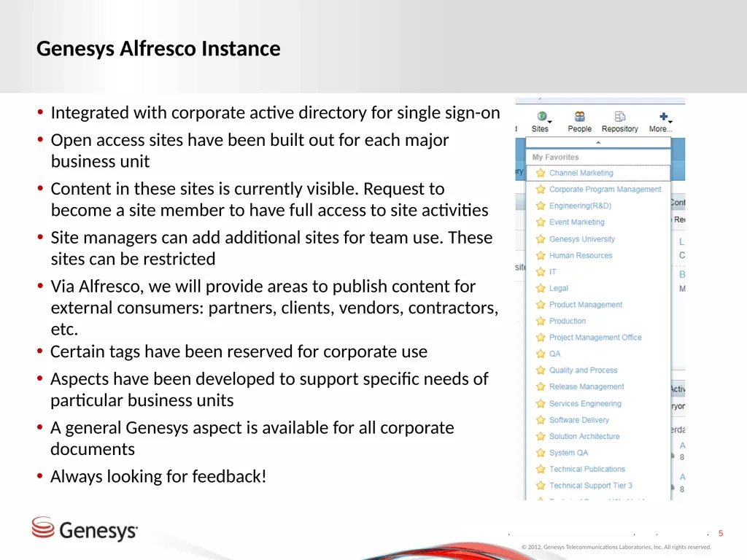Open the Release Management site

click(587, 386)
